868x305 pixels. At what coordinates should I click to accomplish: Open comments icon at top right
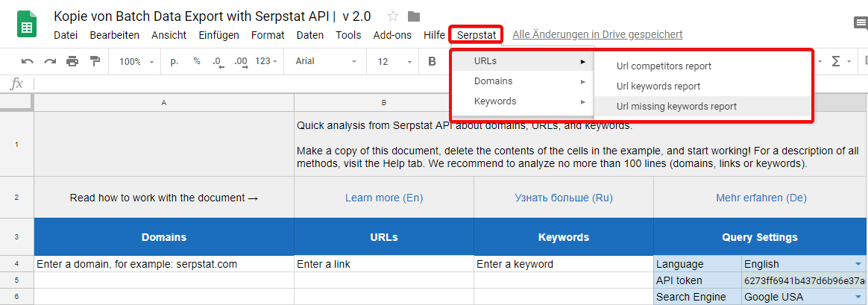(x=861, y=23)
